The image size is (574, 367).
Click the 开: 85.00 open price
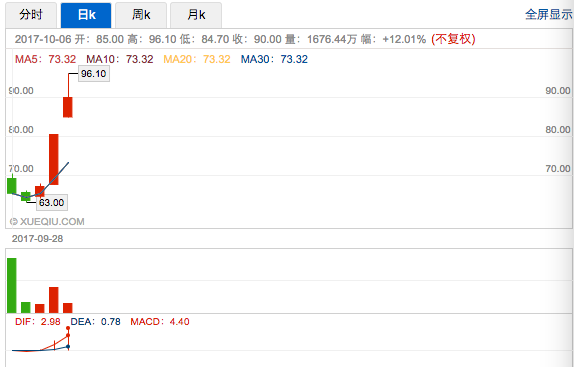point(99,39)
